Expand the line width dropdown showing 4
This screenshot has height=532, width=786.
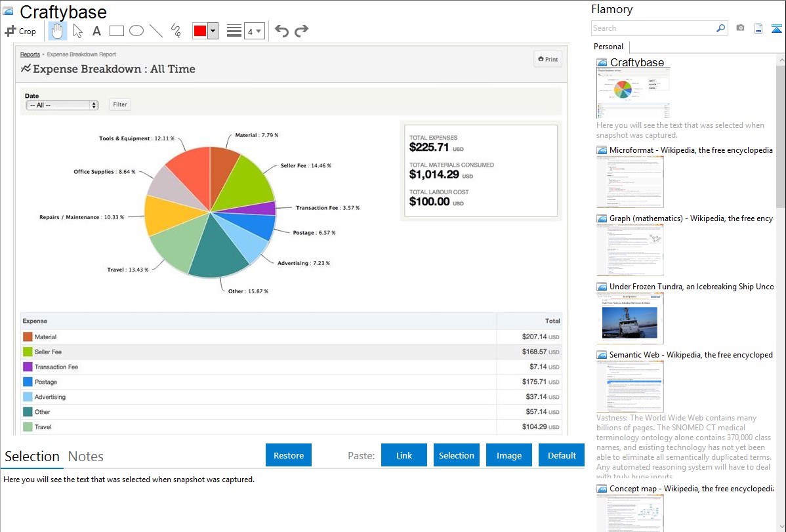coord(255,31)
